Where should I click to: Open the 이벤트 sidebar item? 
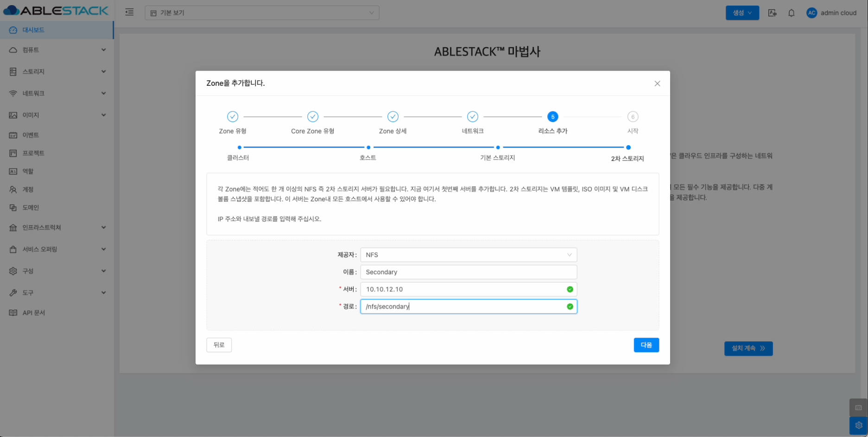[x=31, y=135]
